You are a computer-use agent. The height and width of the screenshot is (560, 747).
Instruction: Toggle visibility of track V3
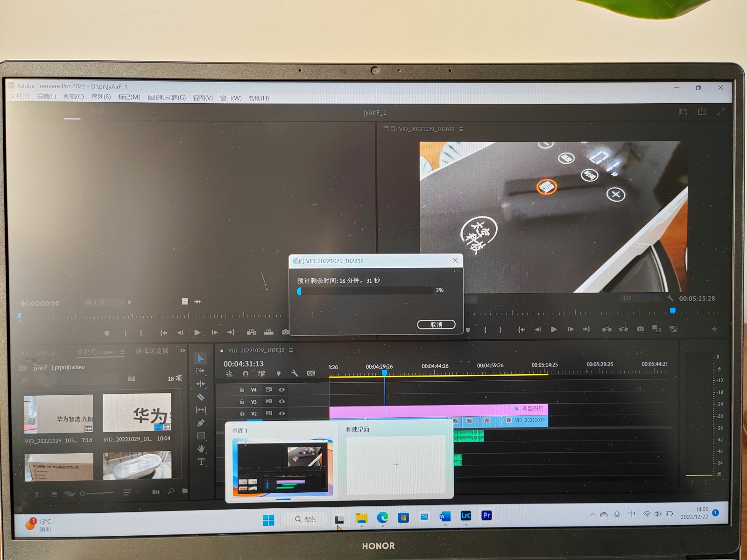click(282, 401)
